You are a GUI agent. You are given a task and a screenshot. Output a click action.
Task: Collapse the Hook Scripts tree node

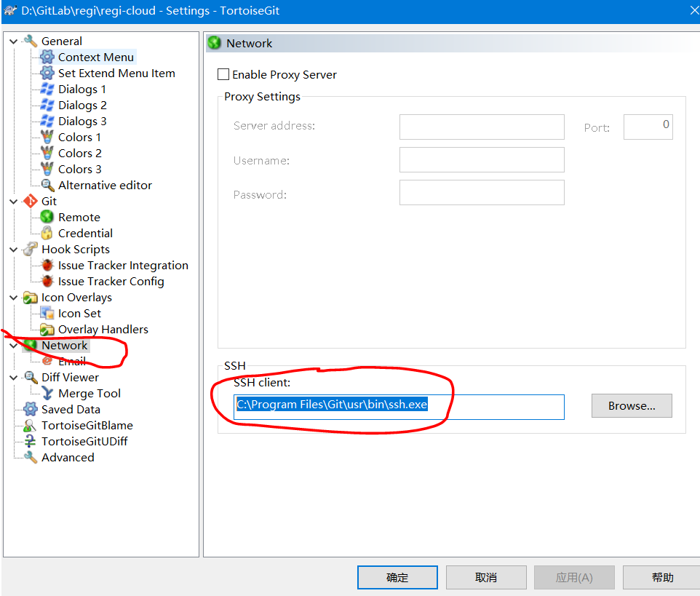tap(13, 250)
